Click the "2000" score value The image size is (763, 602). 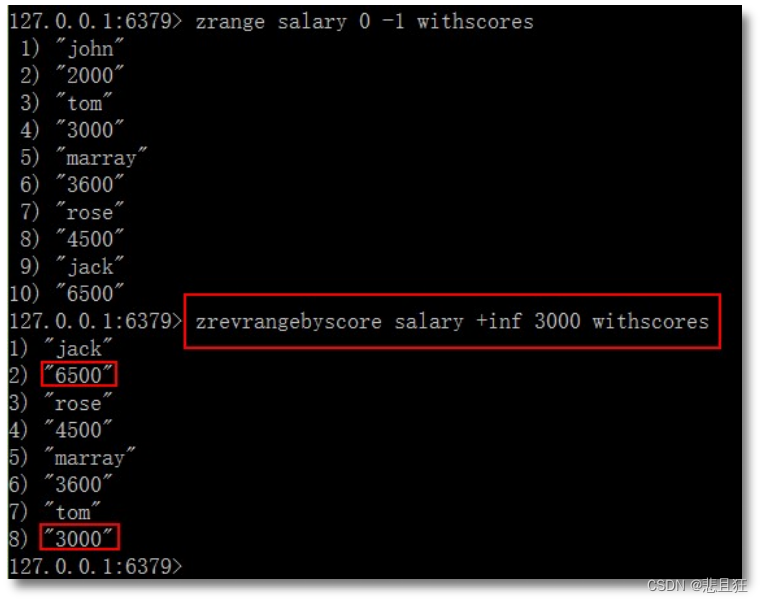click(x=90, y=75)
